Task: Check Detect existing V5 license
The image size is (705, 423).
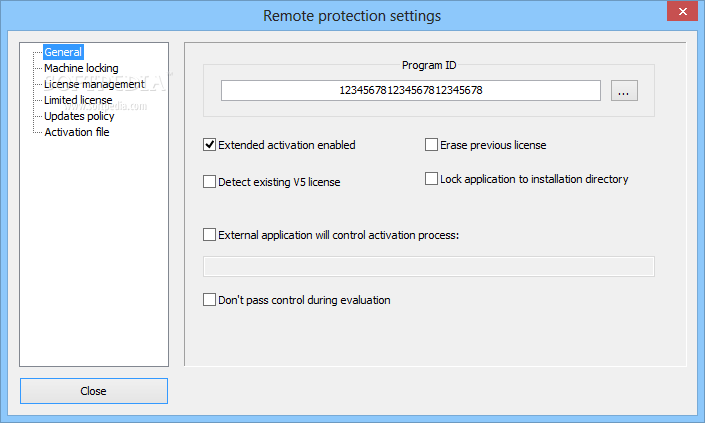Action: click(x=210, y=182)
